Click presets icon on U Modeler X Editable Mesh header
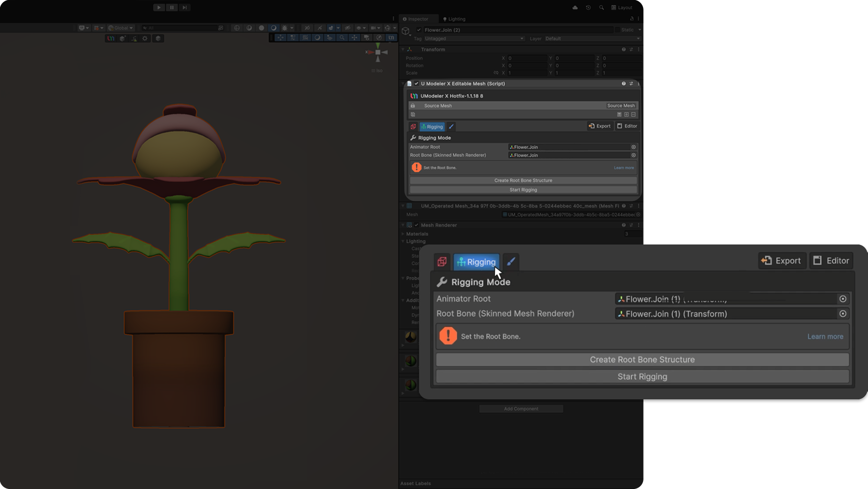The width and height of the screenshot is (868, 489). 631,84
